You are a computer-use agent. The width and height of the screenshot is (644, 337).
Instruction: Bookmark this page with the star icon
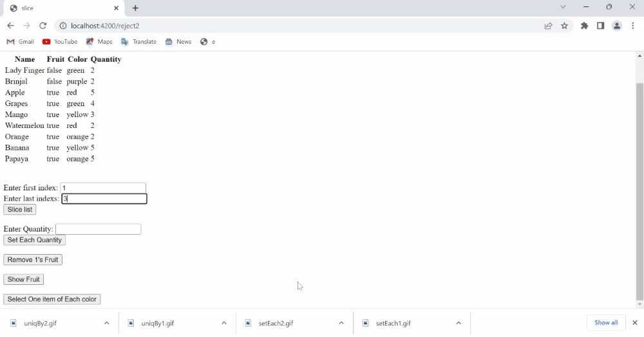(x=564, y=26)
